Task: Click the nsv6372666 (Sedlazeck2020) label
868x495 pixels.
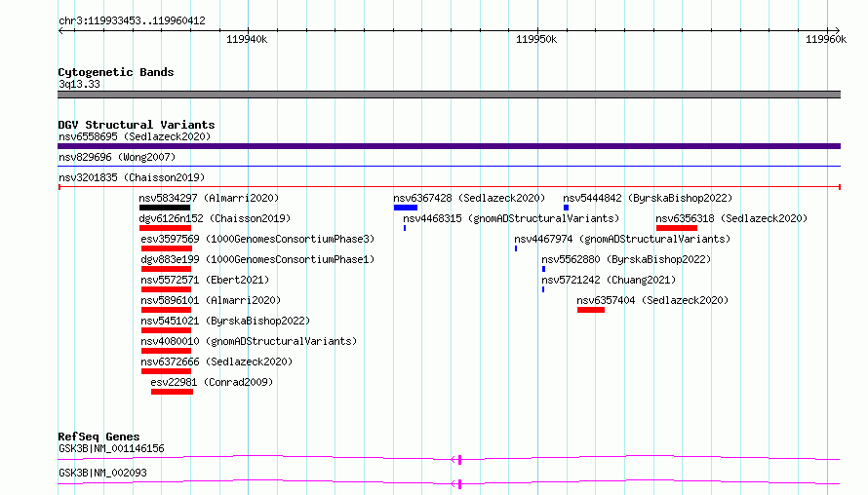Action: [217, 362]
